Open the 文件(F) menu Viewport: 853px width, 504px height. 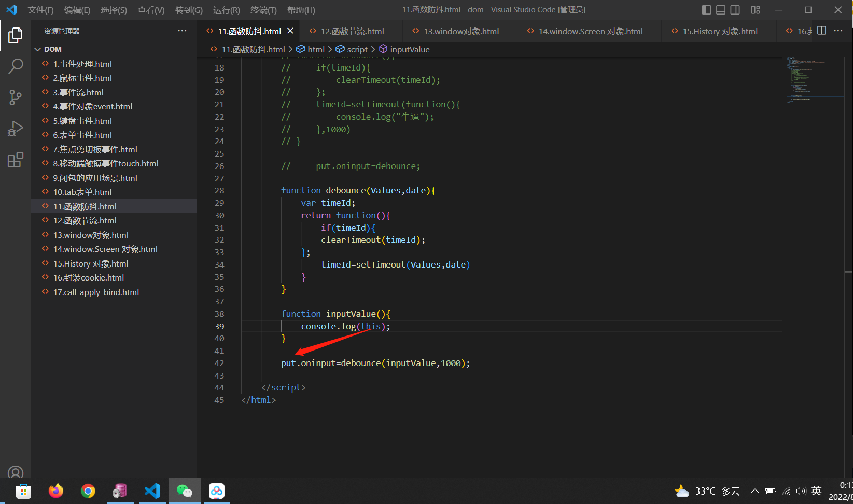41,10
